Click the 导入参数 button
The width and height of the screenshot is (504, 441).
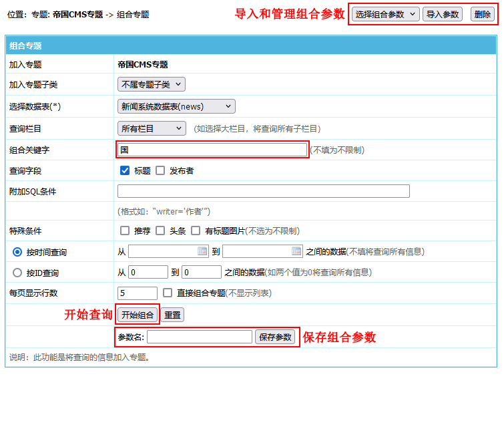point(443,14)
